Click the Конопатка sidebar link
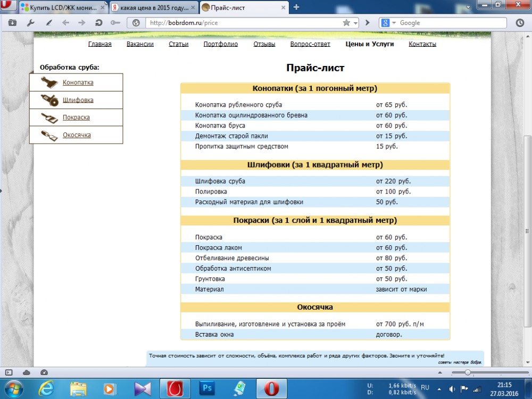The height and width of the screenshot is (399, 532). point(78,82)
